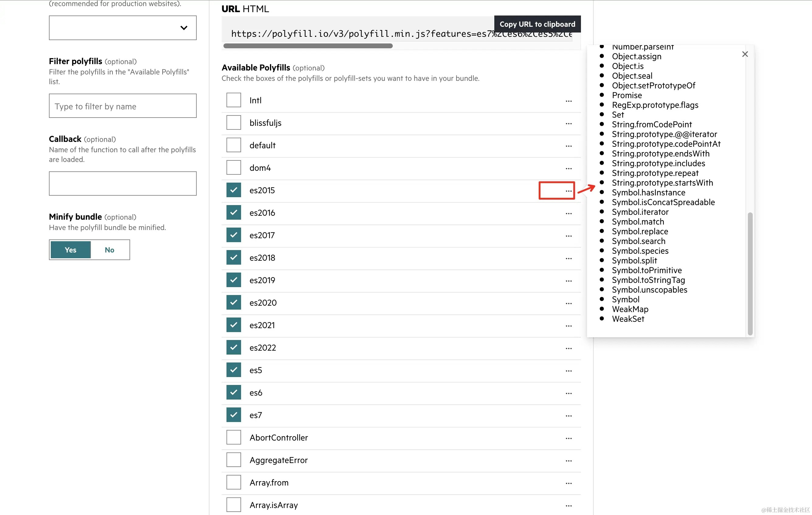Click the three dots next to AbortController
Image resolution: width=812 pixels, height=515 pixels.
pos(568,438)
